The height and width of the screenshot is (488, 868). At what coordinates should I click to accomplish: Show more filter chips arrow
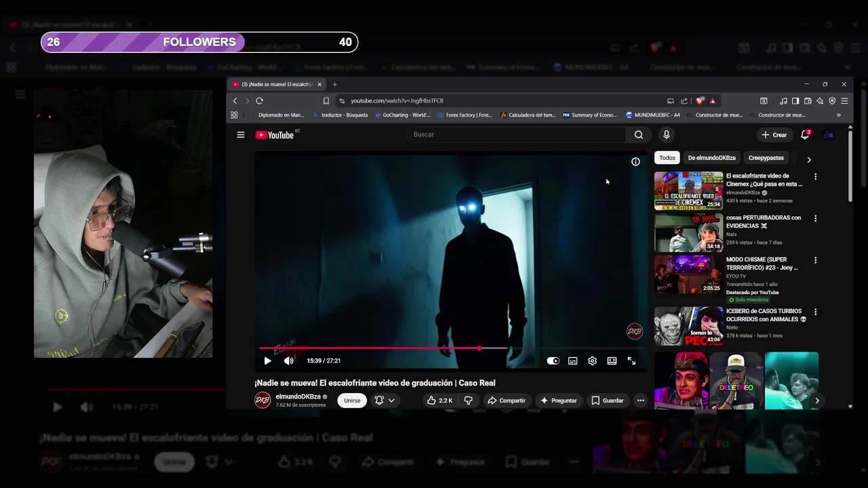pyautogui.click(x=808, y=159)
